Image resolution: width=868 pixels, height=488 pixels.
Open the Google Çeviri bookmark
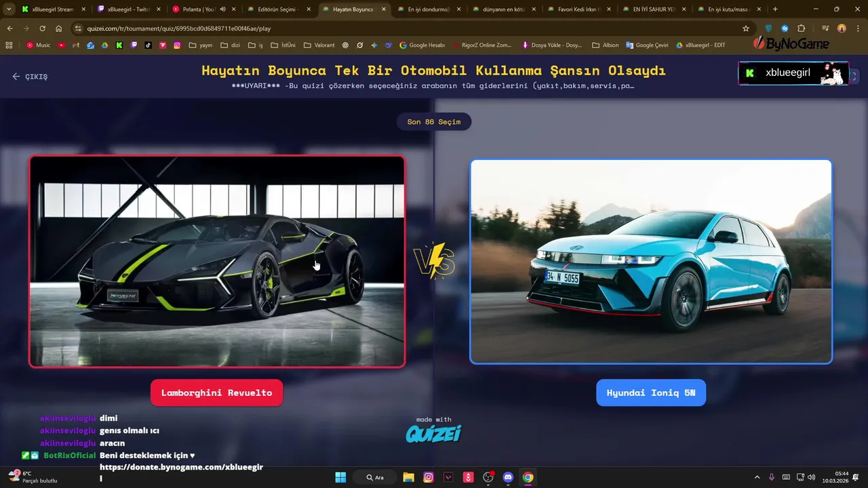pyautogui.click(x=647, y=45)
